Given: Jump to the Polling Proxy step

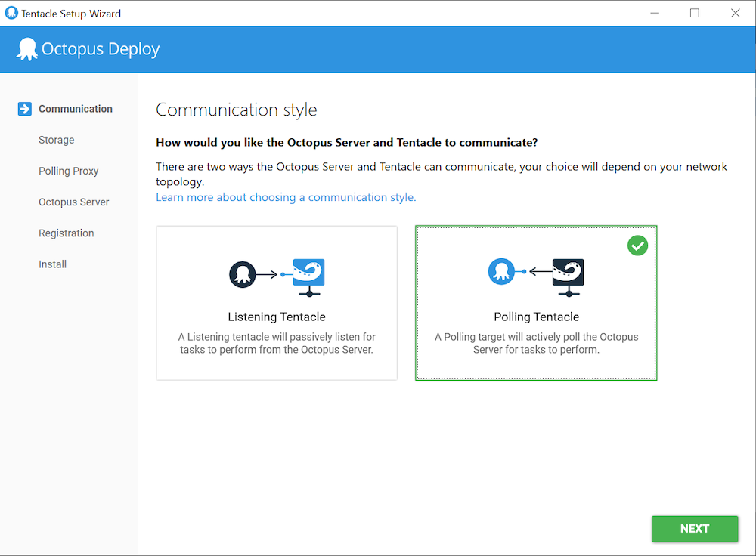Looking at the screenshot, I should click(x=69, y=171).
